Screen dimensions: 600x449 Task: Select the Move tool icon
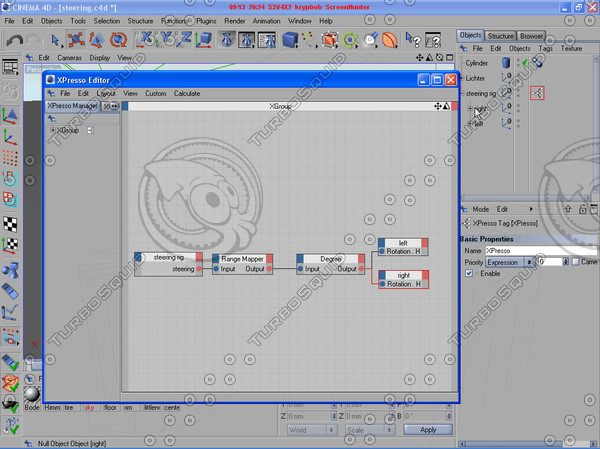pyautogui.click(x=76, y=39)
